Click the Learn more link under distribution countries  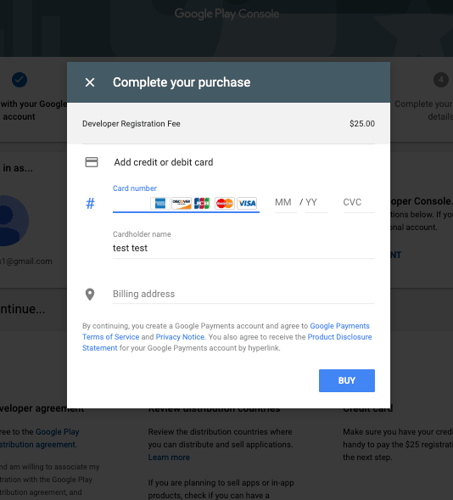(169, 457)
